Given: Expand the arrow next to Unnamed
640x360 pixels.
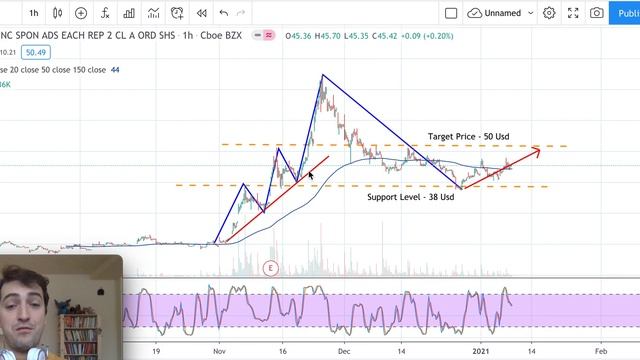Looking at the screenshot, I should pos(531,13).
